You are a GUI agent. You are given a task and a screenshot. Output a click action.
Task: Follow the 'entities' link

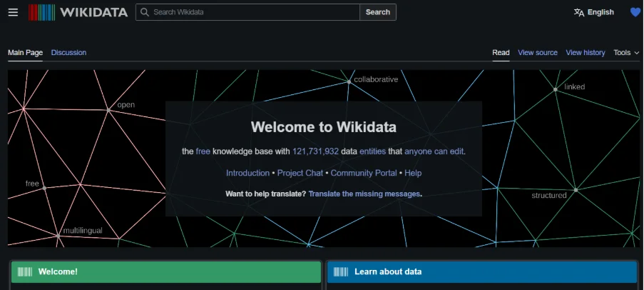372,151
